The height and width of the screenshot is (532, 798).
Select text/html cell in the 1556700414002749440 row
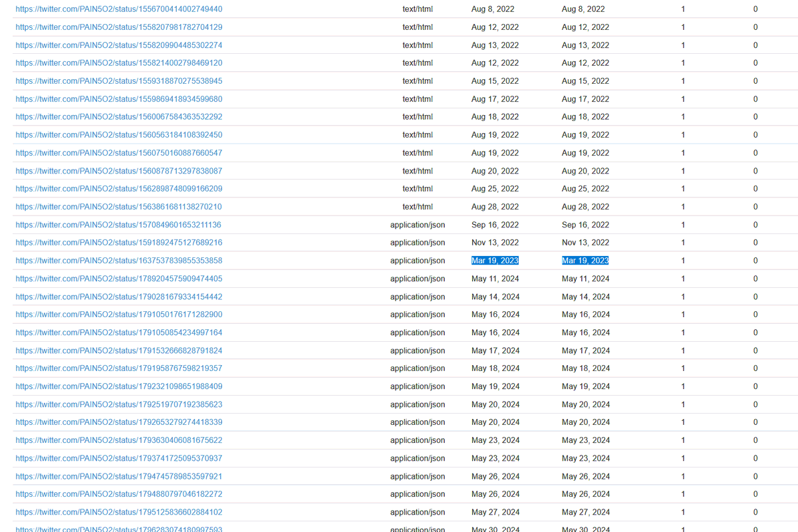pyautogui.click(x=418, y=9)
